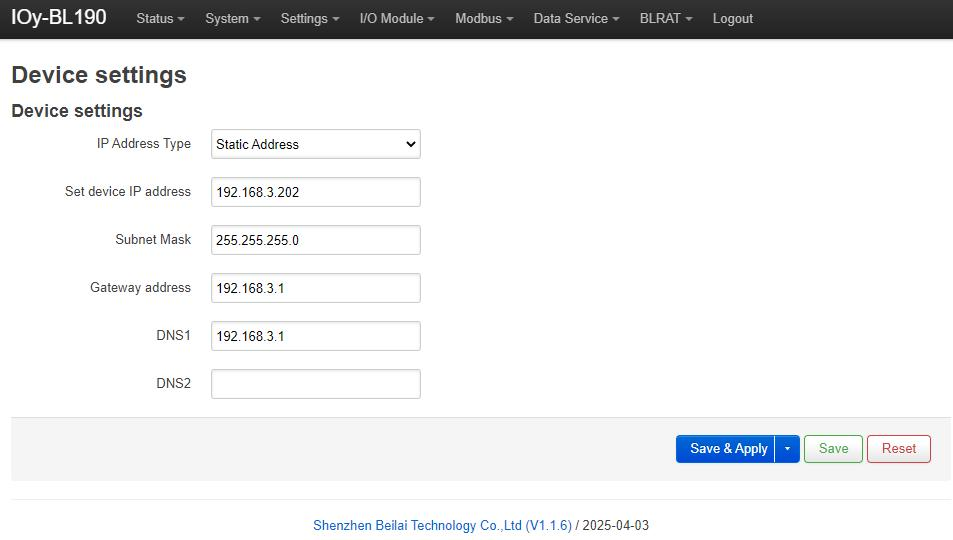Screen dimensions: 953x540
Task: Click the Gateway address label
Action: (x=140, y=288)
